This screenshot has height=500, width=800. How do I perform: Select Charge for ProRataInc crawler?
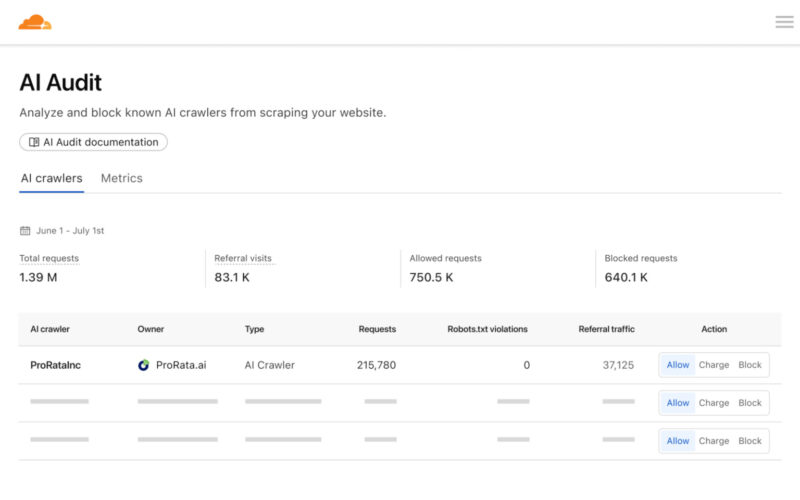[x=713, y=365]
